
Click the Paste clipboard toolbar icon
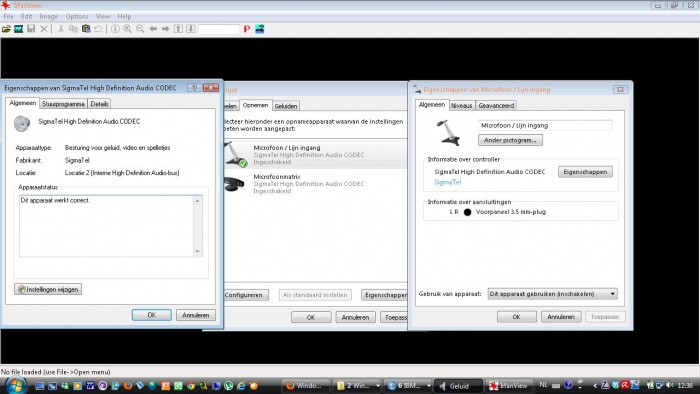(x=86, y=29)
